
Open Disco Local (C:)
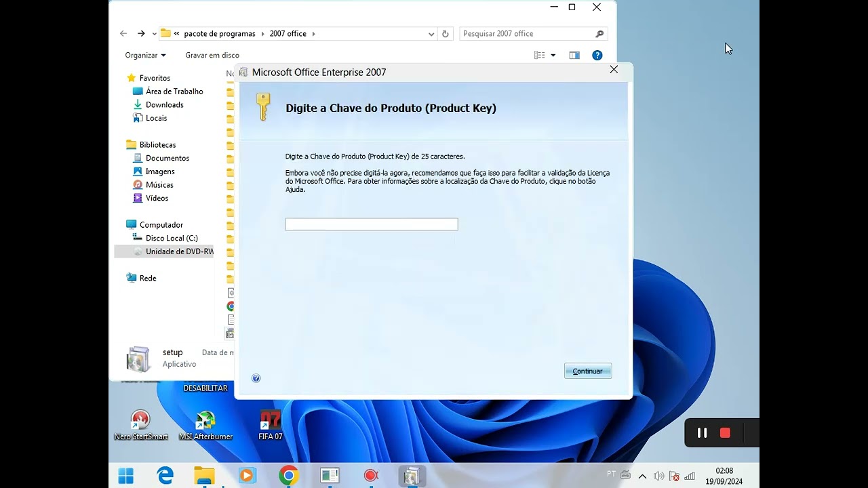click(172, 238)
